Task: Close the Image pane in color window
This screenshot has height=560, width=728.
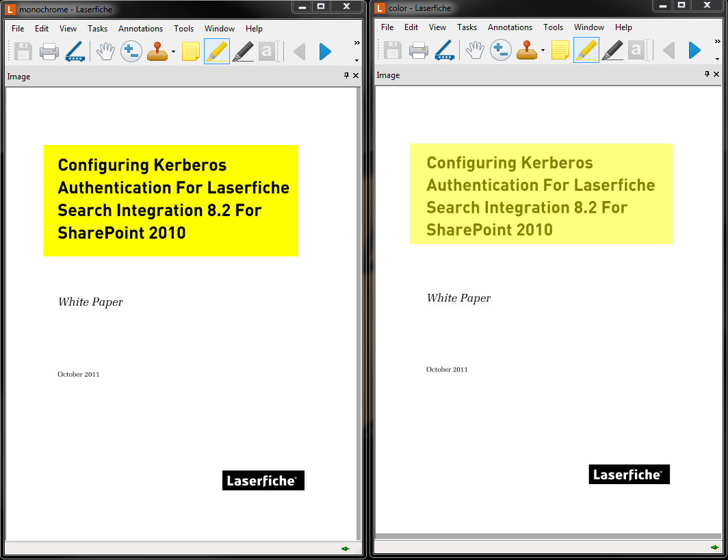Action: click(x=716, y=74)
